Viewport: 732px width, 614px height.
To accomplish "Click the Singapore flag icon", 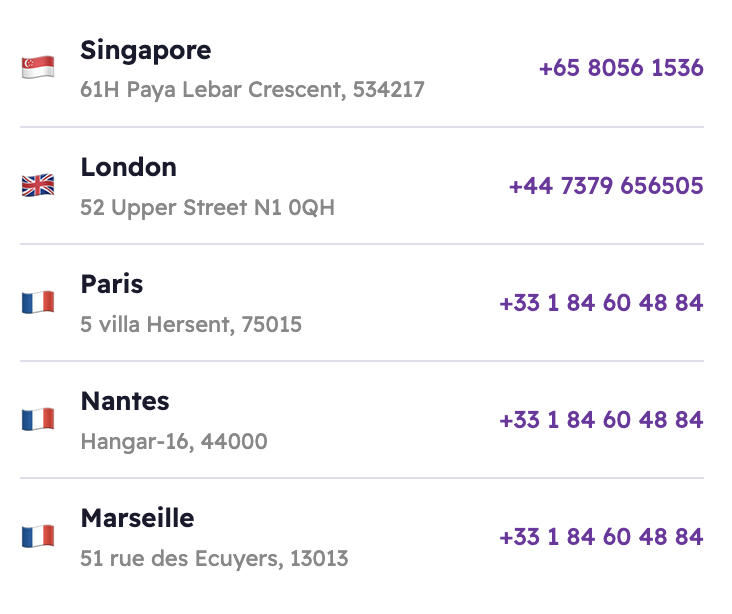I will pos(38,68).
